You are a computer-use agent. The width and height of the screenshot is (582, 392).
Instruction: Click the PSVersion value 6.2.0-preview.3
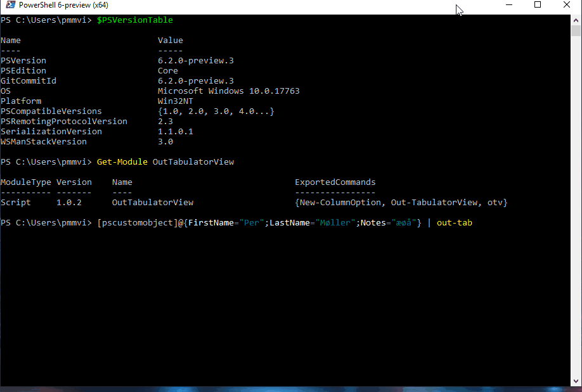point(197,60)
